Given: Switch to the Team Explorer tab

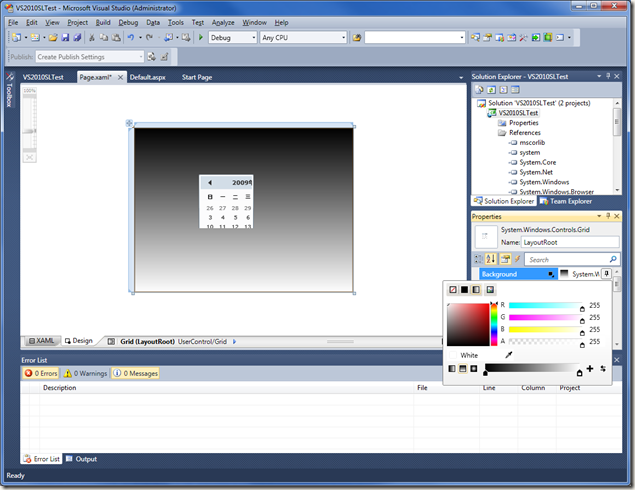Looking at the screenshot, I should (x=566, y=201).
